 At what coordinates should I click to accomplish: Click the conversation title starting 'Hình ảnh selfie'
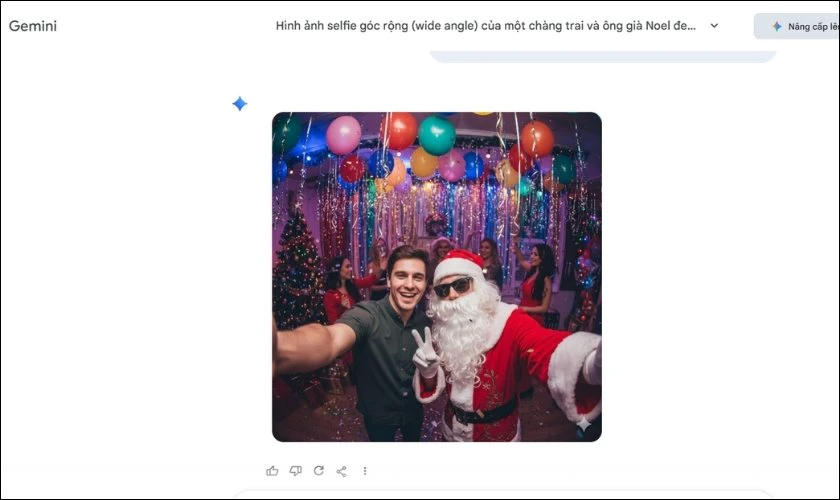click(485, 26)
